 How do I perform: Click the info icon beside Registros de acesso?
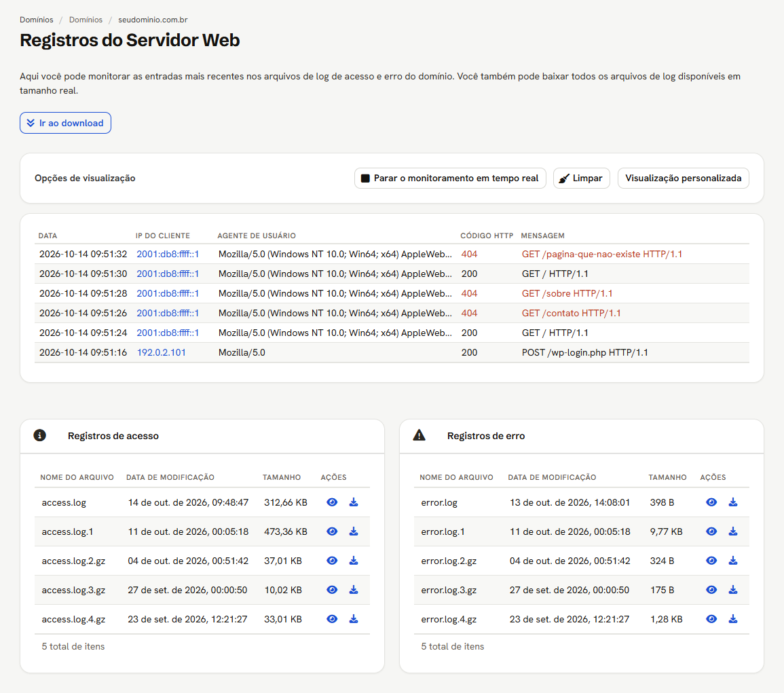coord(39,435)
